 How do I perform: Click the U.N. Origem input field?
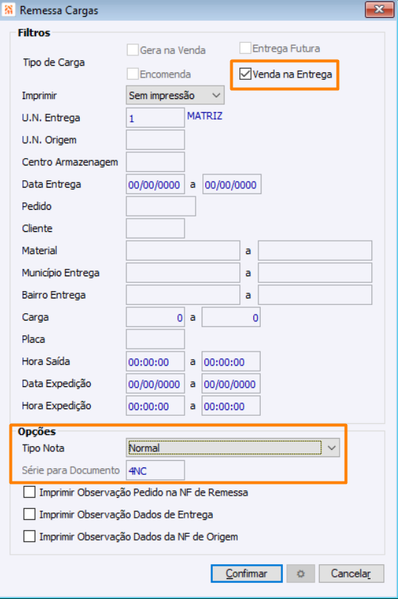coord(155,140)
